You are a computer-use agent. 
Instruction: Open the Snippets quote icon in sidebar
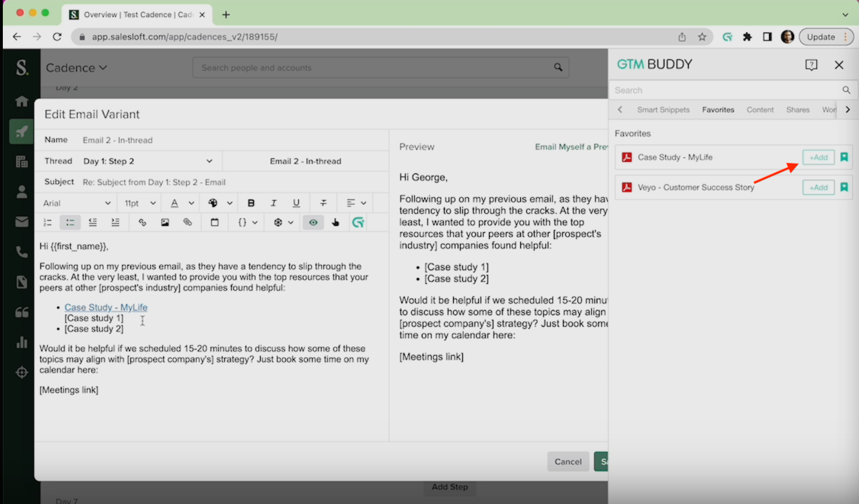[22, 312]
